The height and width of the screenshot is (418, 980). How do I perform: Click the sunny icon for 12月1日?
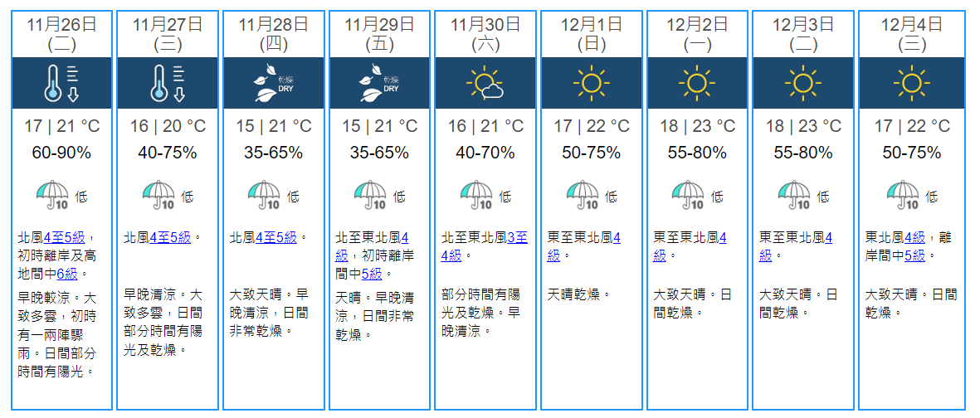click(592, 83)
